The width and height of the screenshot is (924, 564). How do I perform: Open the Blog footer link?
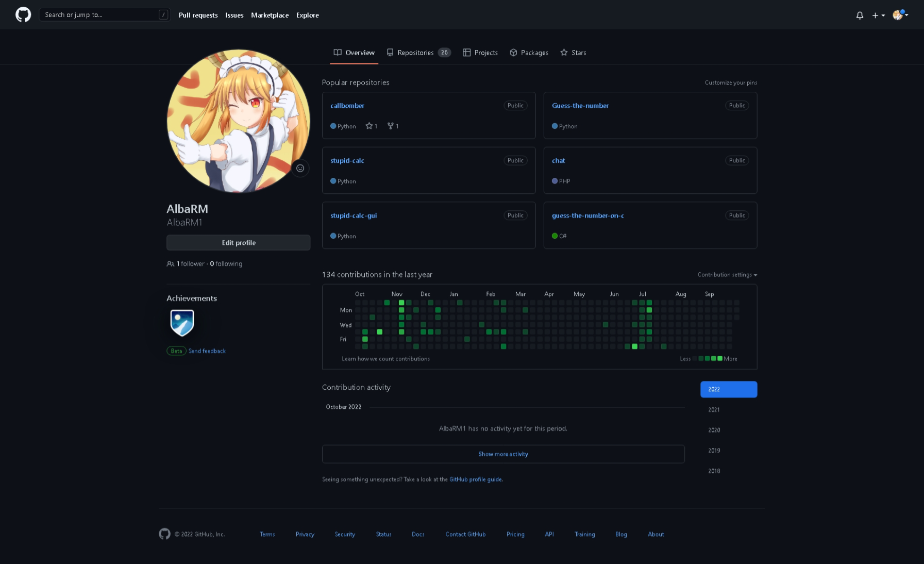621,535
